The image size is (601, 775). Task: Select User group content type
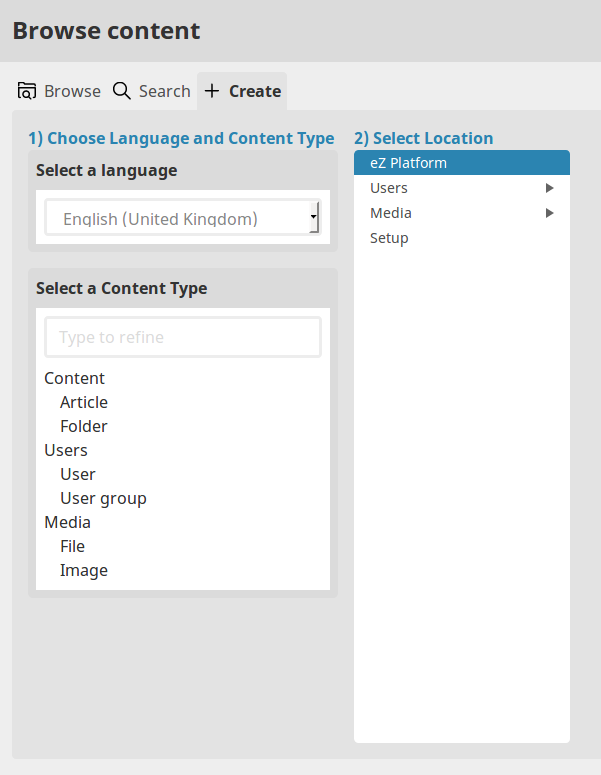pyautogui.click(x=103, y=498)
